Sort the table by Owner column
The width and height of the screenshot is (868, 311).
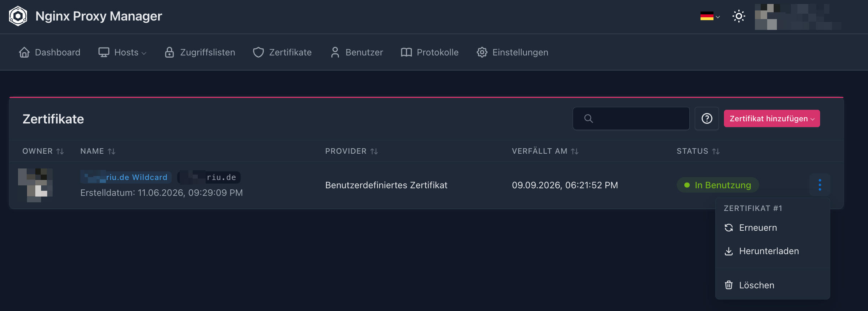click(43, 151)
